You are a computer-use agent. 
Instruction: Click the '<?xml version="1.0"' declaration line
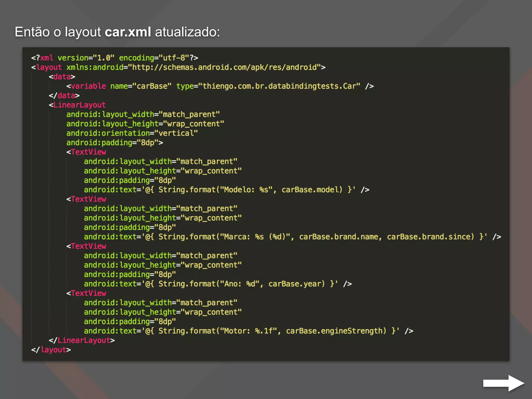(115, 58)
